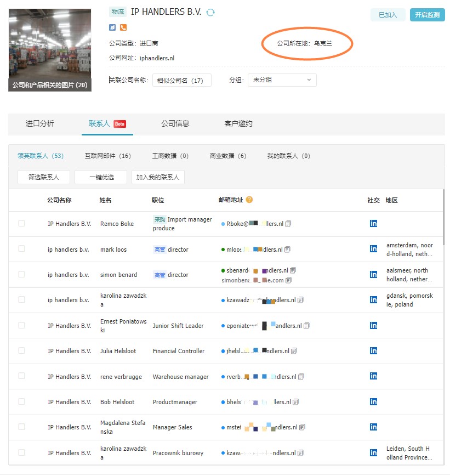Click the 筛选联系人 button
Screen dimensions: 450x476
pyautogui.click(x=44, y=177)
